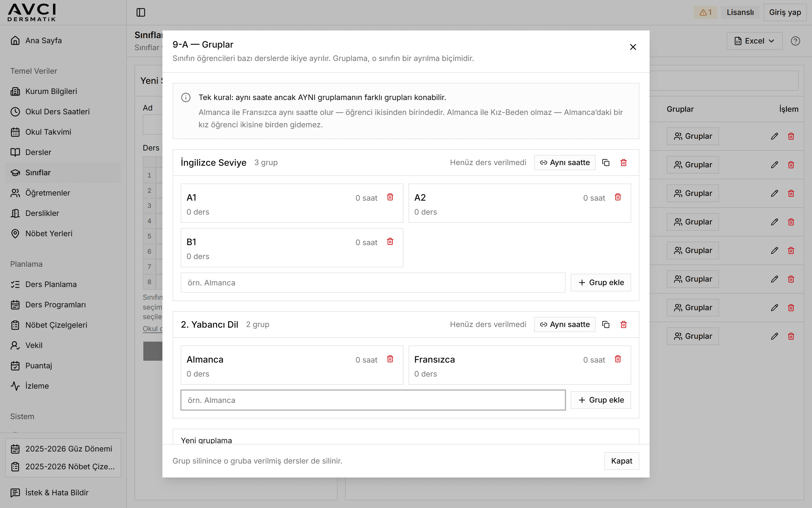Open the help question mark icon
Viewport: 812px width, 508px height.
pos(795,41)
